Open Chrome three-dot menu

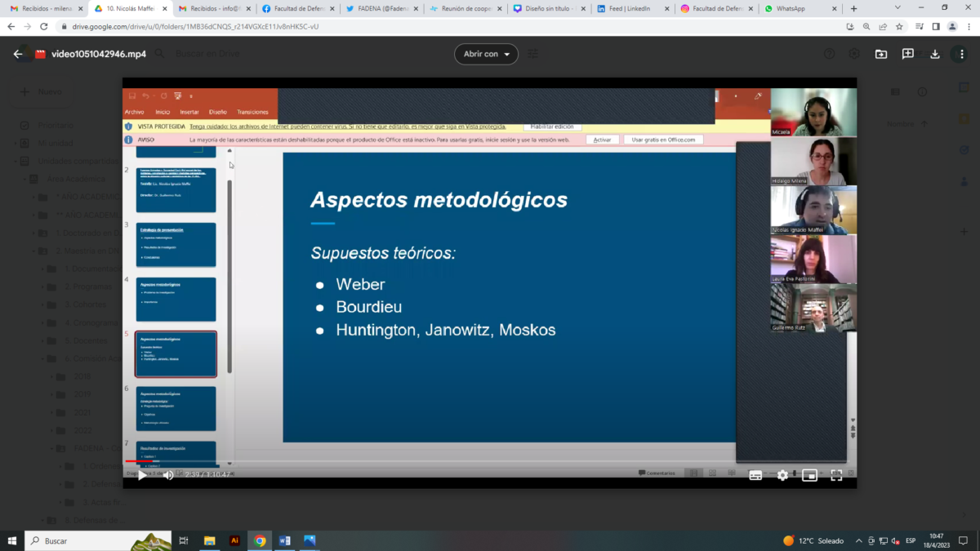pyautogui.click(x=969, y=26)
